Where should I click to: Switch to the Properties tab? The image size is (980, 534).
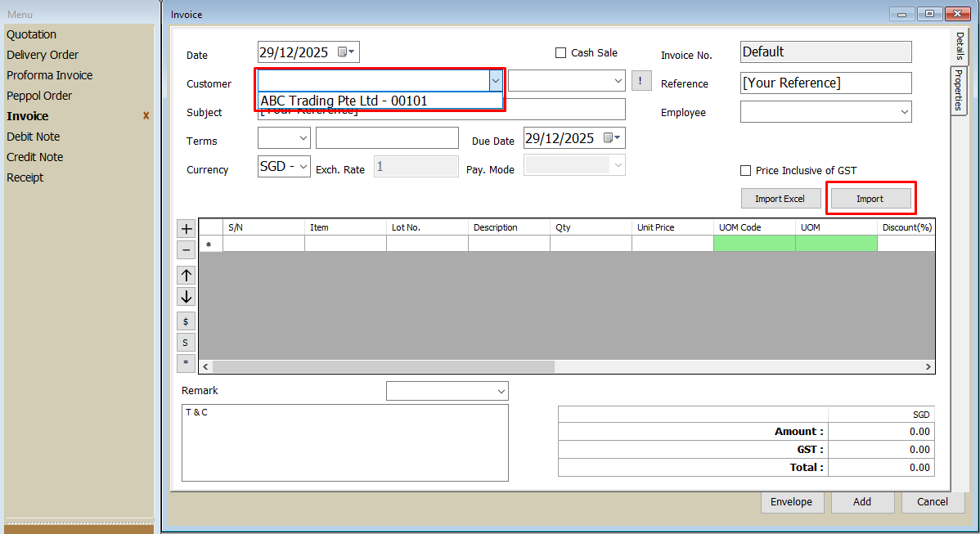[x=958, y=90]
